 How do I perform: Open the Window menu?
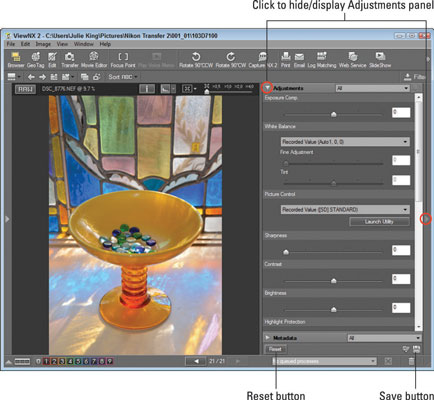(x=84, y=44)
